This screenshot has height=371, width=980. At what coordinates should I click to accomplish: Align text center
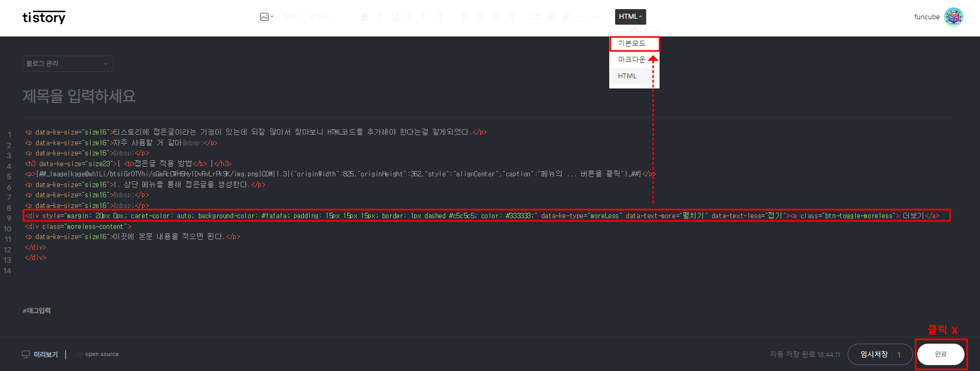[x=481, y=17]
